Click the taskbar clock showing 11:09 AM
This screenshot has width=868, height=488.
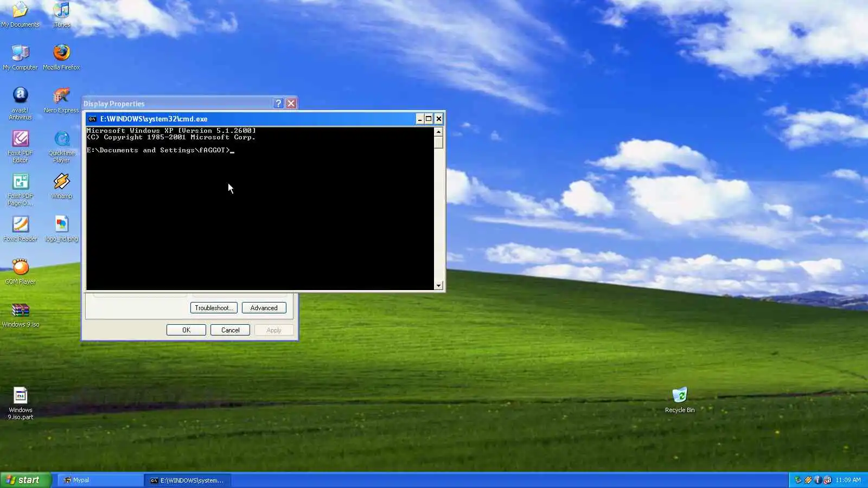click(848, 480)
